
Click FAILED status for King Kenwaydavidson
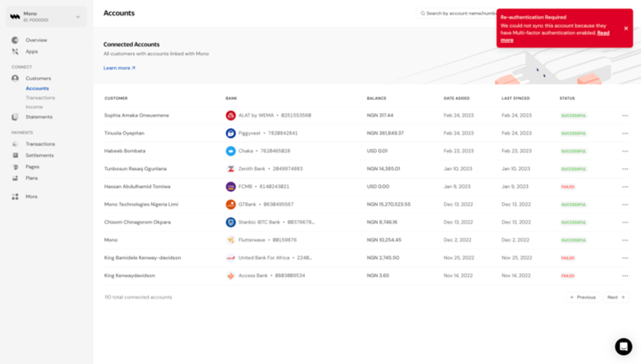568,276
